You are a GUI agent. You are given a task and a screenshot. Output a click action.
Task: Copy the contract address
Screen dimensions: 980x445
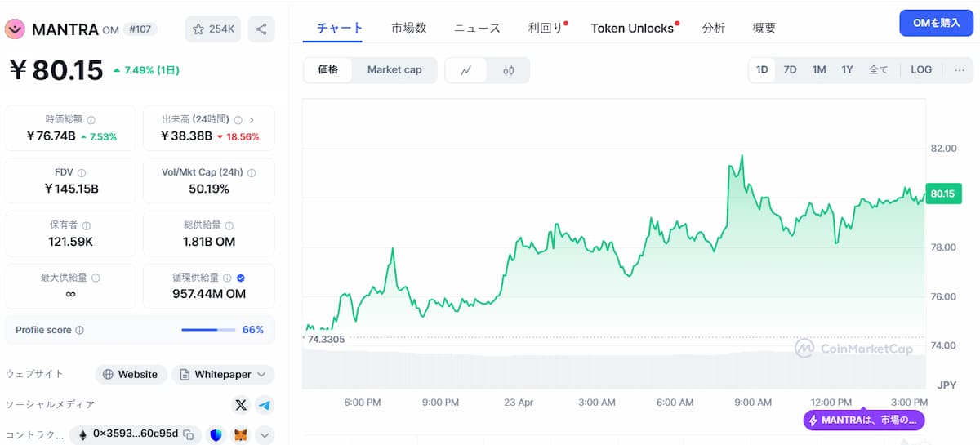188,434
